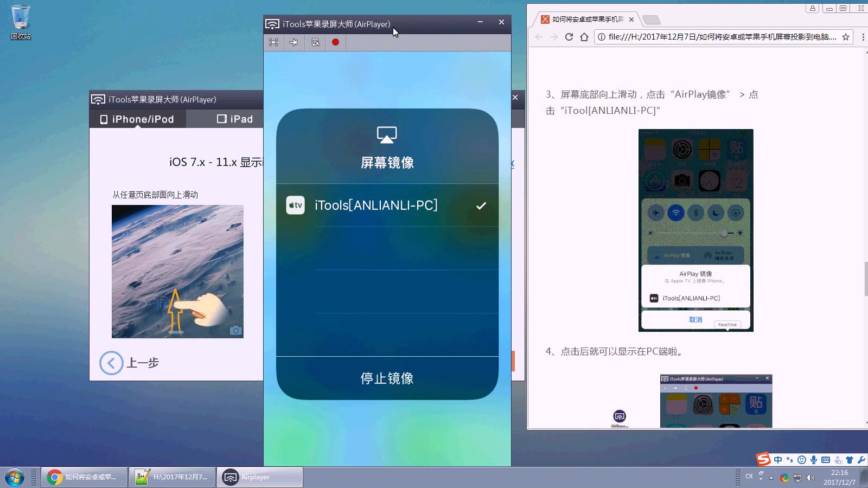
Task: Select iTools[ANLIANLI-PC] mirroring device
Action: (387, 206)
